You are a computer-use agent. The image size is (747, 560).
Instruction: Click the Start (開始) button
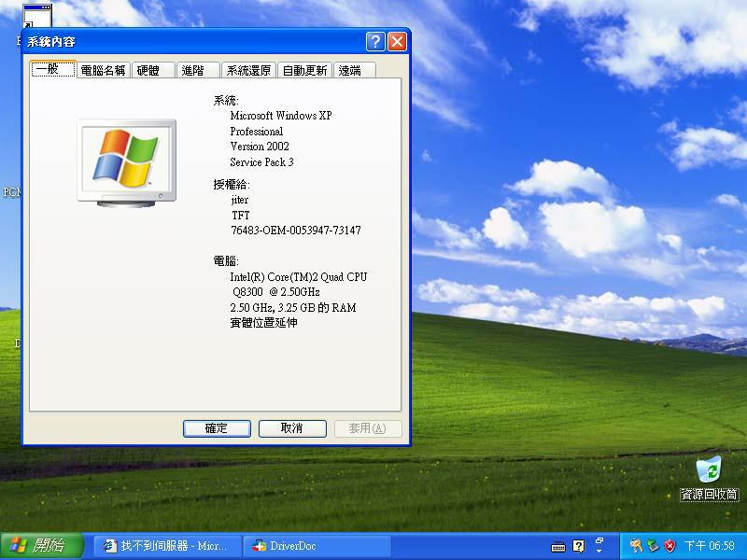[42, 546]
